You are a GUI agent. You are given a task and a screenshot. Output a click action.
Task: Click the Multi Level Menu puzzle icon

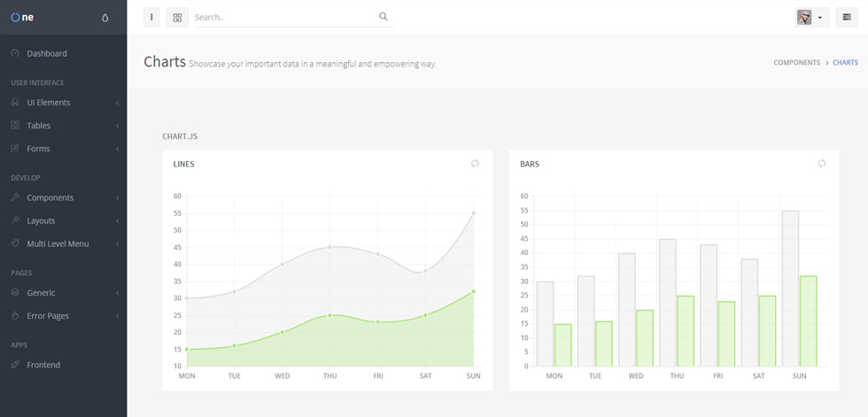pos(16,243)
